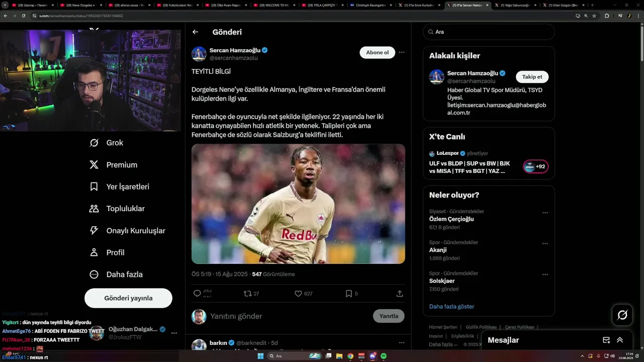Click the Yanıtla reply button
The width and height of the screenshot is (644, 362).
point(388,316)
